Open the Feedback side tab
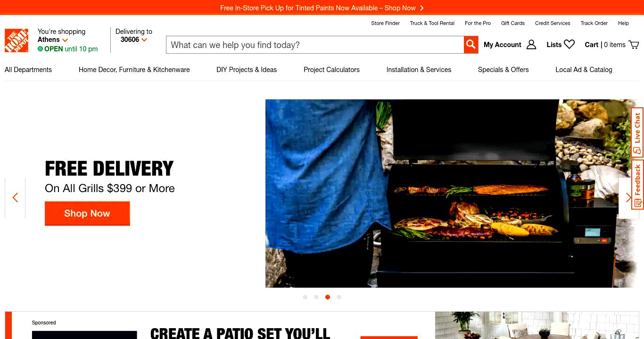The image size is (644, 339). pyautogui.click(x=637, y=185)
